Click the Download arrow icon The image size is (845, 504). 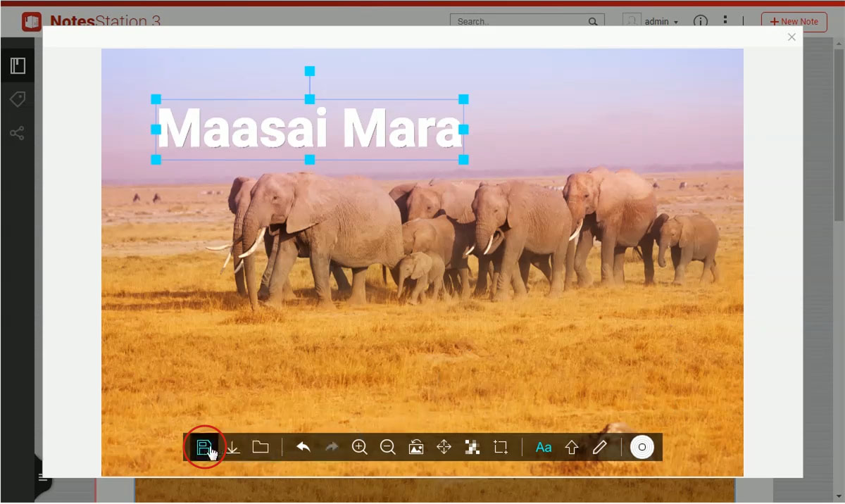(232, 447)
